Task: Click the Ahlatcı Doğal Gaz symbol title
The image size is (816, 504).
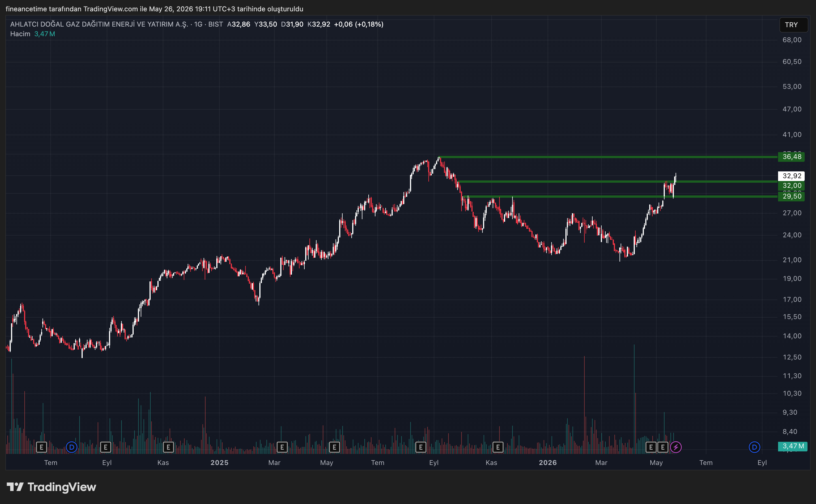Action: (x=99, y=24)
